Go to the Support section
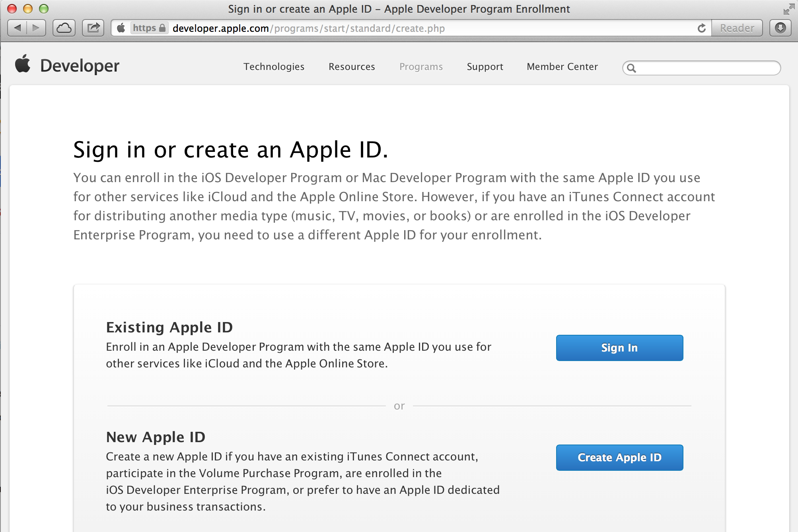Viewport: 798px width, 532px height. point(485,67)
